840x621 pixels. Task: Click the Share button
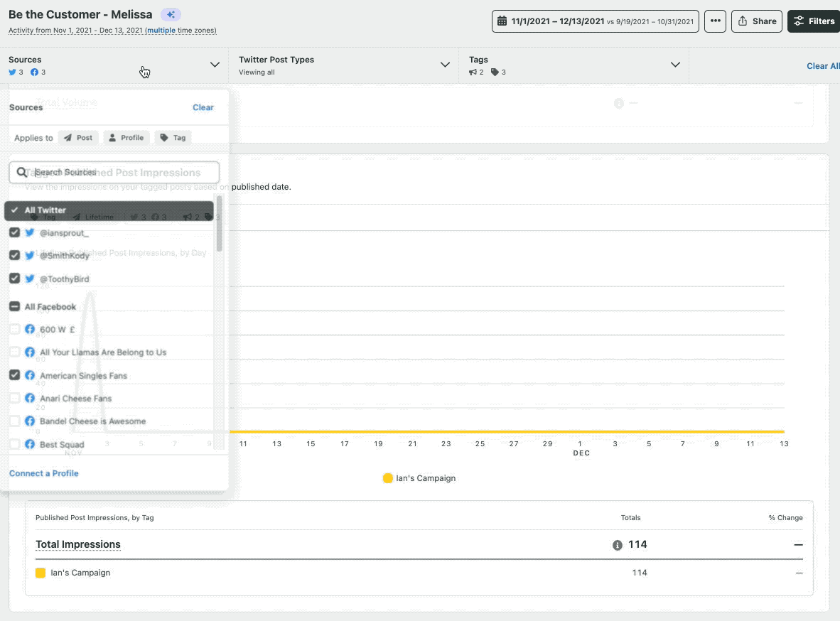[x=756, y=21]
